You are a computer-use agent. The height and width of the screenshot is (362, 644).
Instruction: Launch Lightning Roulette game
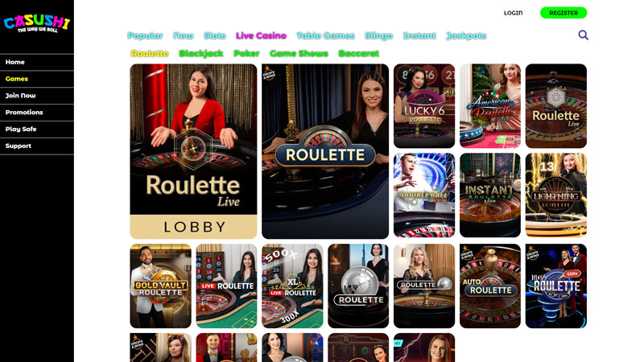(556, 195)
